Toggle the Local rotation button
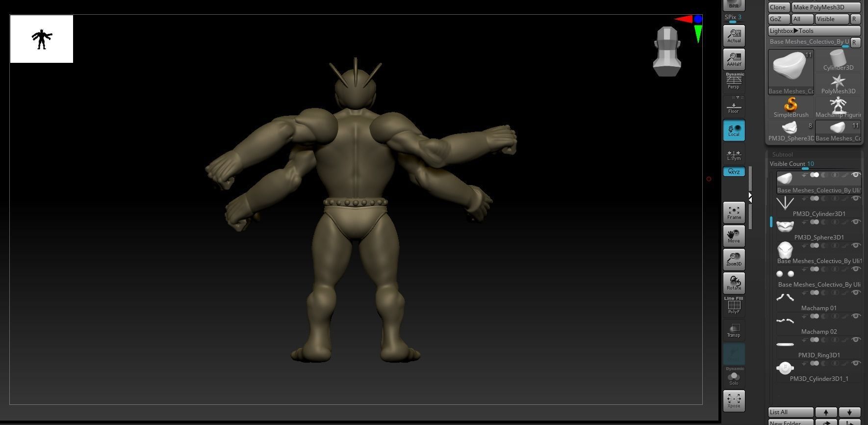 point(734,130)
